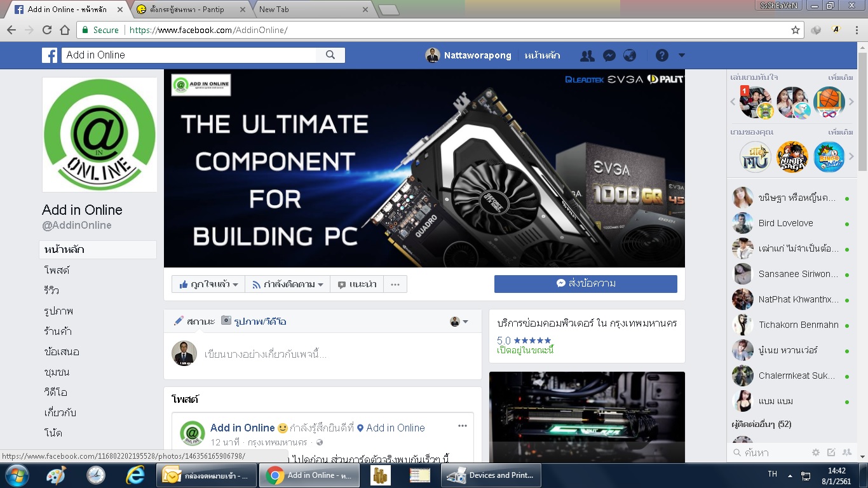Click the address bar URL
Image resolution: width=868 pixels, height=488 pixels.
(208, 30)
